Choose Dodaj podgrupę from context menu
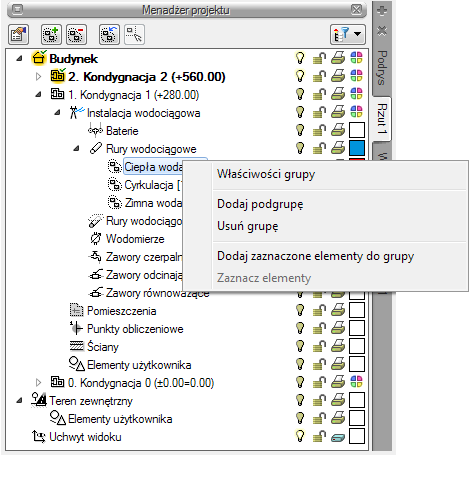 [x=260, y=204]
